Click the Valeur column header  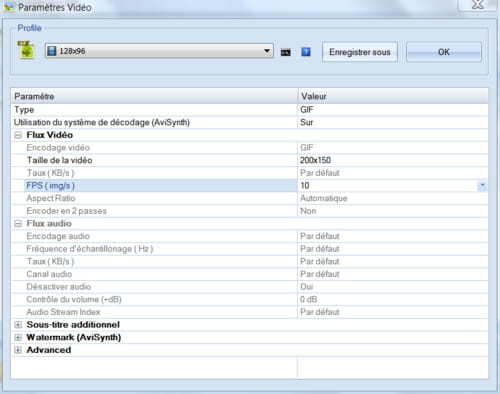[393, 96]
